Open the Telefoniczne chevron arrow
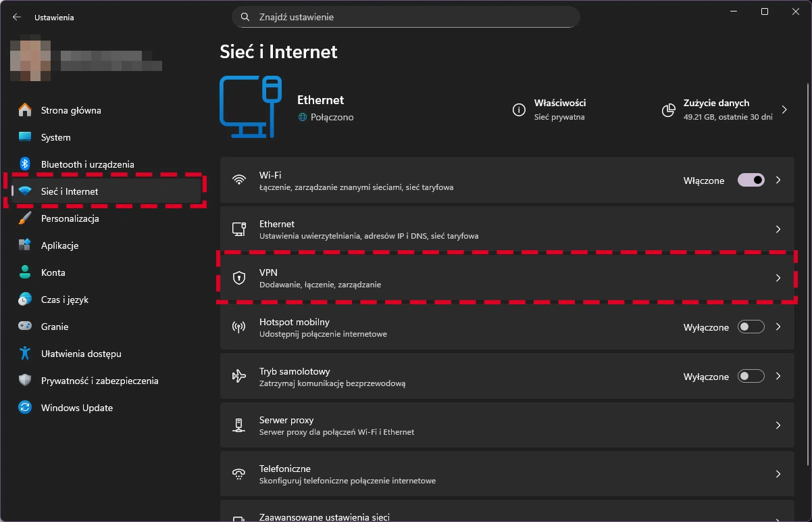 (778, 475)
